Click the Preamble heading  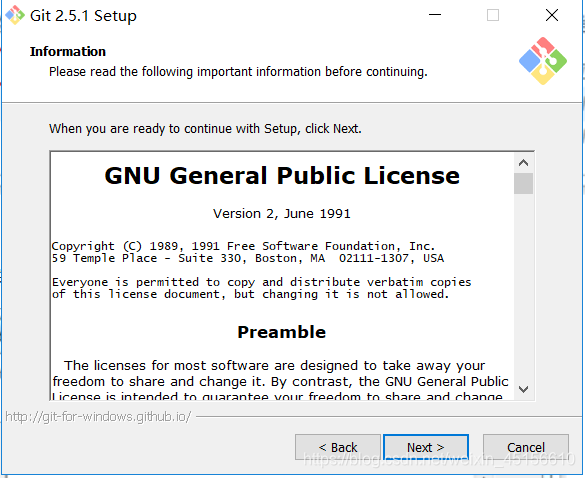pyautogui.click(x=282, y=332)
